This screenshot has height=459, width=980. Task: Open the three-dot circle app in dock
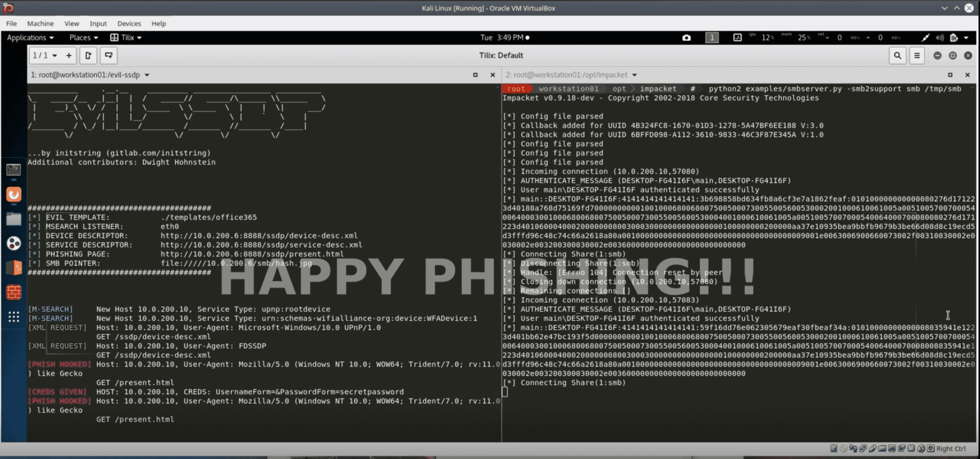(x=14, y=243)
